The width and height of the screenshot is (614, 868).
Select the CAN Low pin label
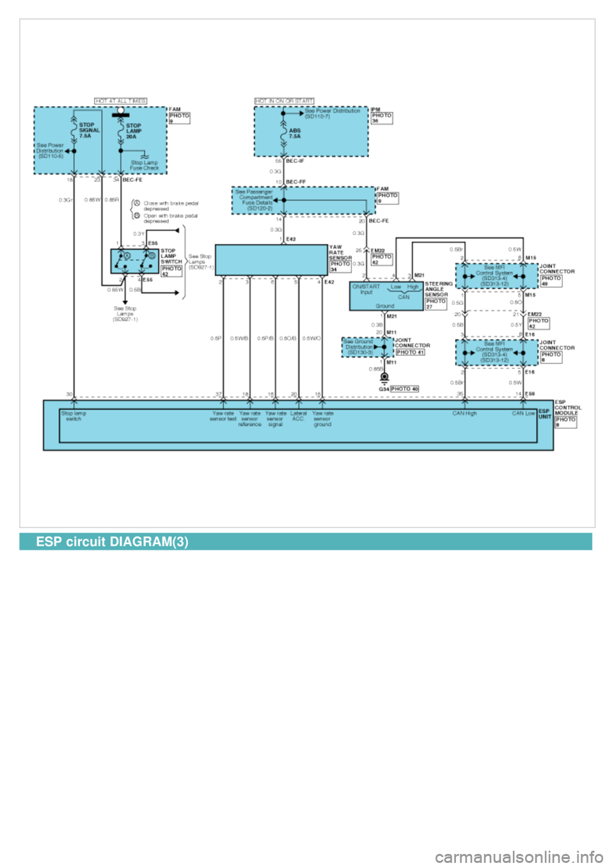coord(524,414)
